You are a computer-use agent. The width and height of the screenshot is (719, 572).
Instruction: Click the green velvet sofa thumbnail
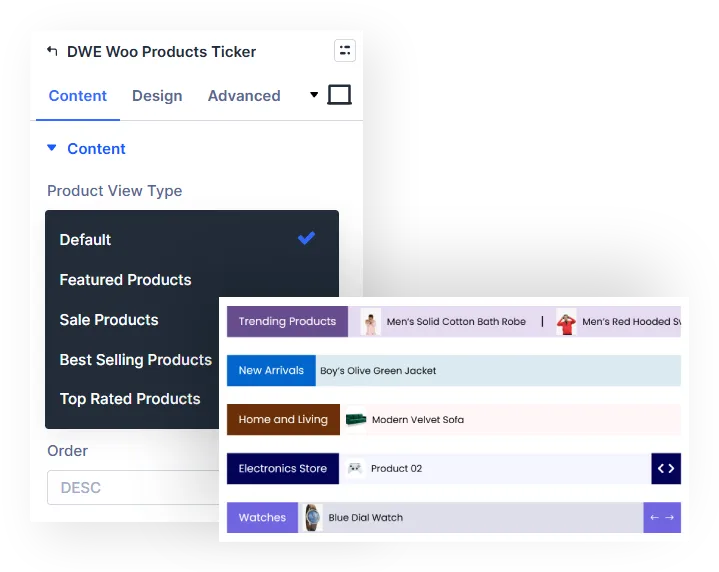[356, 419]
